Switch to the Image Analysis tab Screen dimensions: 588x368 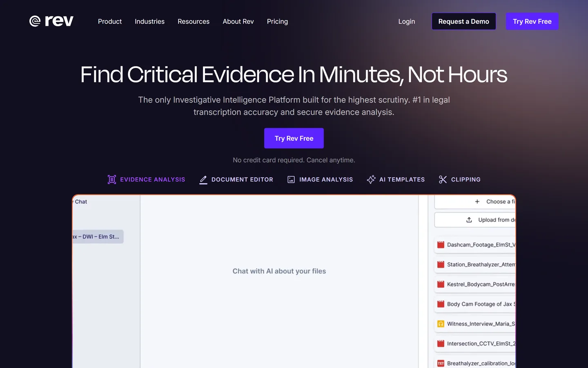326,180
